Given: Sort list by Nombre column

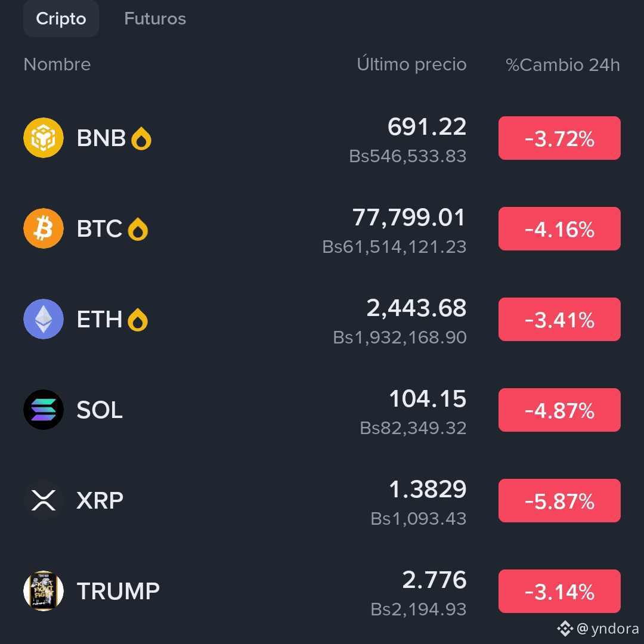Looking at the screenshot, I should pyautogui.click(x=57, y=64).
